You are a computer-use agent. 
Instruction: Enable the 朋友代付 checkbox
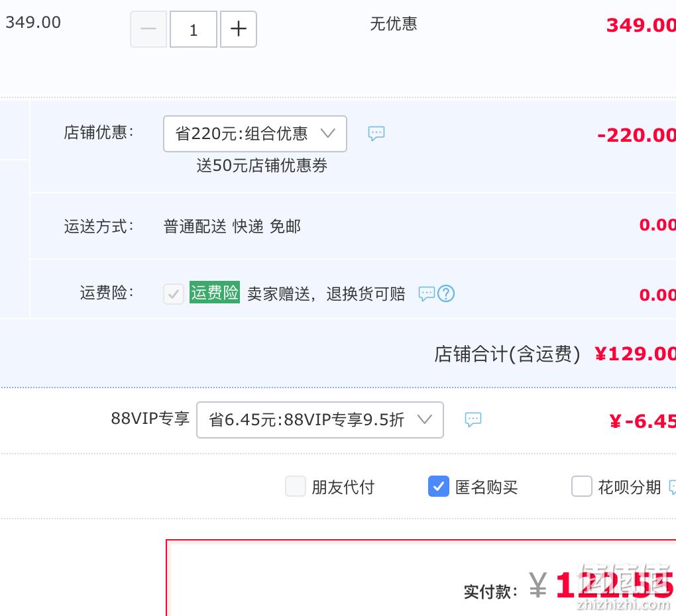point(296,486)
